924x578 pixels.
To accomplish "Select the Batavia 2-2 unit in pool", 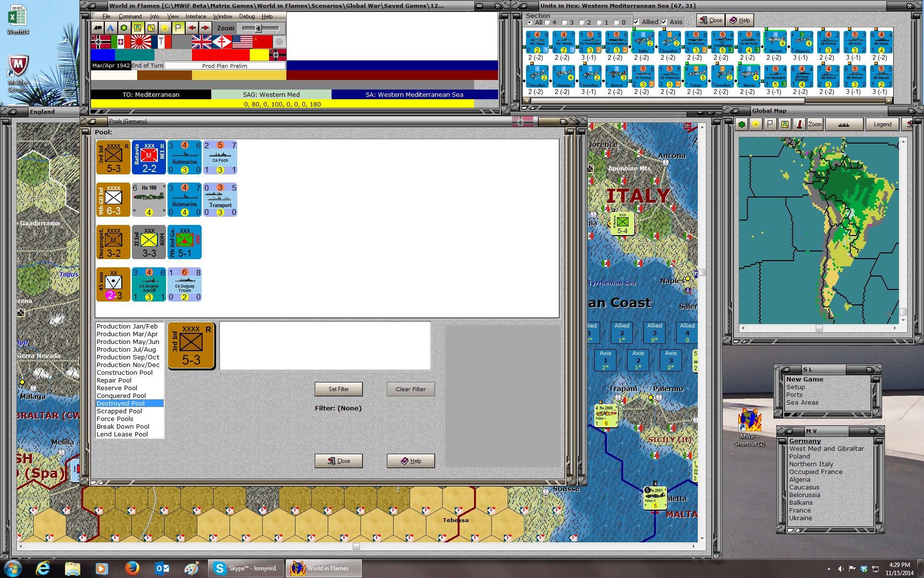I will [x=149, y=157].
